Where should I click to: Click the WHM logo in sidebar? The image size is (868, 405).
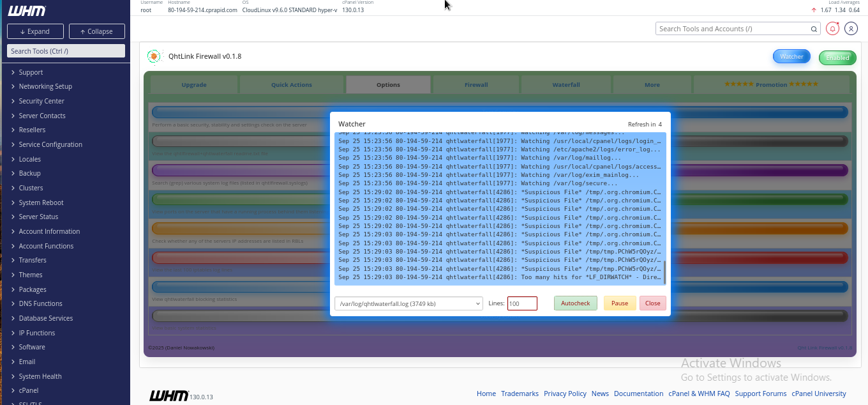pyautogui.click(x=27, y=11)
